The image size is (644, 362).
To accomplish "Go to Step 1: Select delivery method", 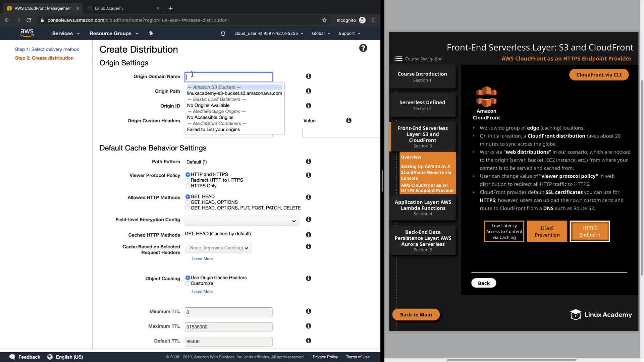I will [x=47, y=49].
